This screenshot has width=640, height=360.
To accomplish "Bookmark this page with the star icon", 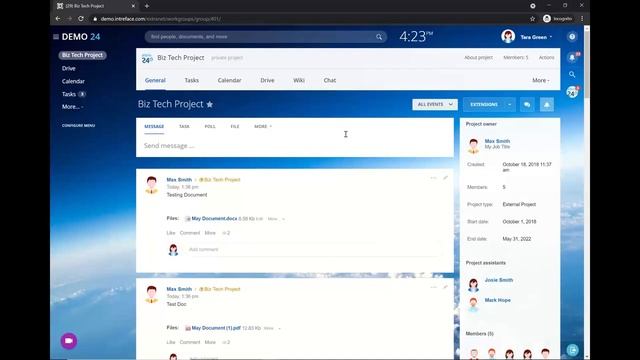I will click(x=532, y=19).
